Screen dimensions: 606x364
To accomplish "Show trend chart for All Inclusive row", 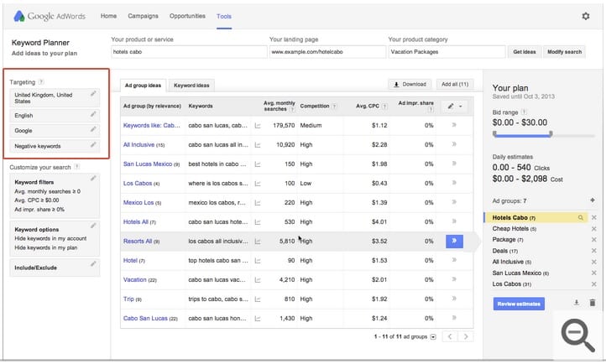I will 258,145.
